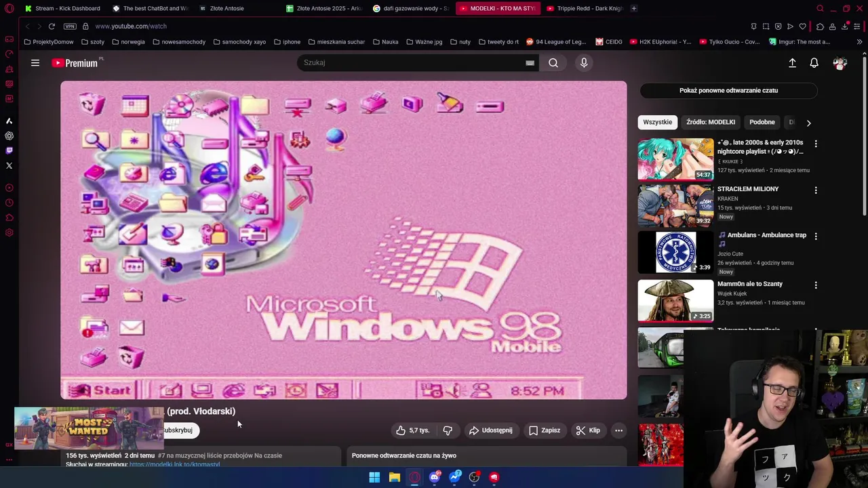This screenshot has width=868, height=488.
Task: Select the Podobne filter chip
Action: tap(762, 123)
